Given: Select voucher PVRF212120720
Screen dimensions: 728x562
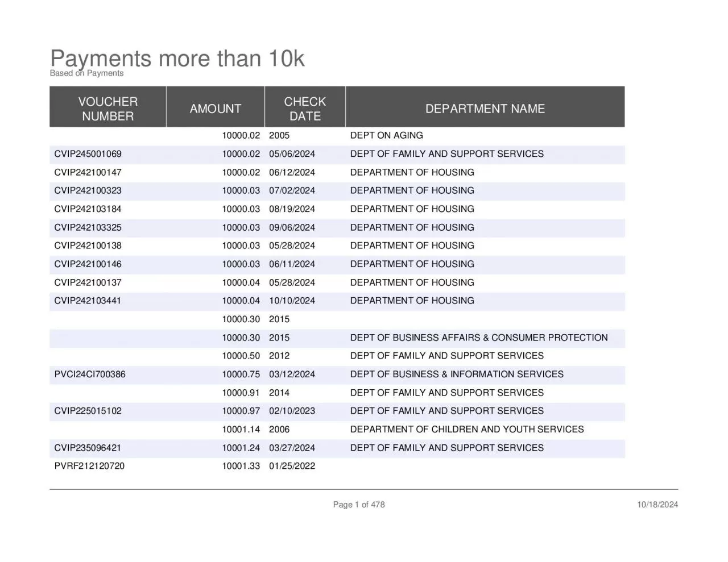Looking at the screenshot, I should (89, 466).
